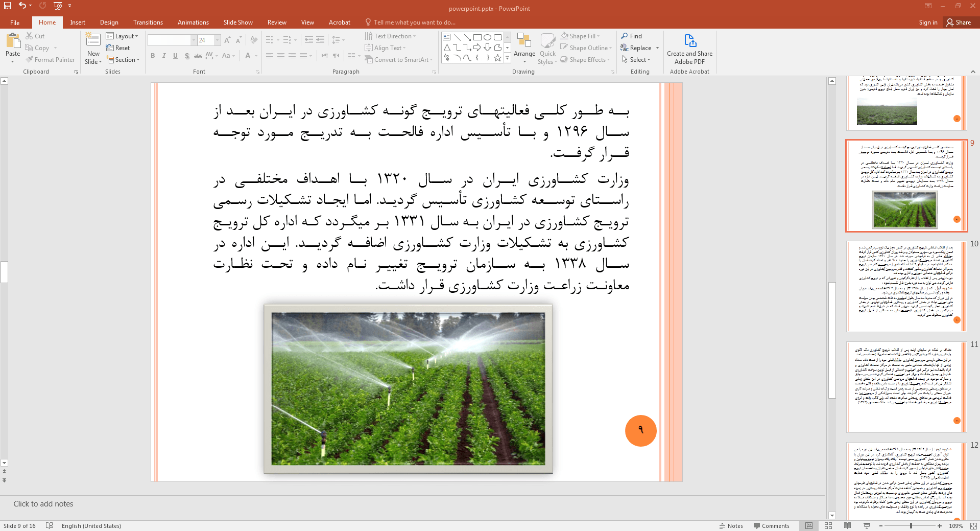The width and height of the screenshot is (980, 531).
Task: Click the zoom slider handle
Action: (x=911, y=526)
